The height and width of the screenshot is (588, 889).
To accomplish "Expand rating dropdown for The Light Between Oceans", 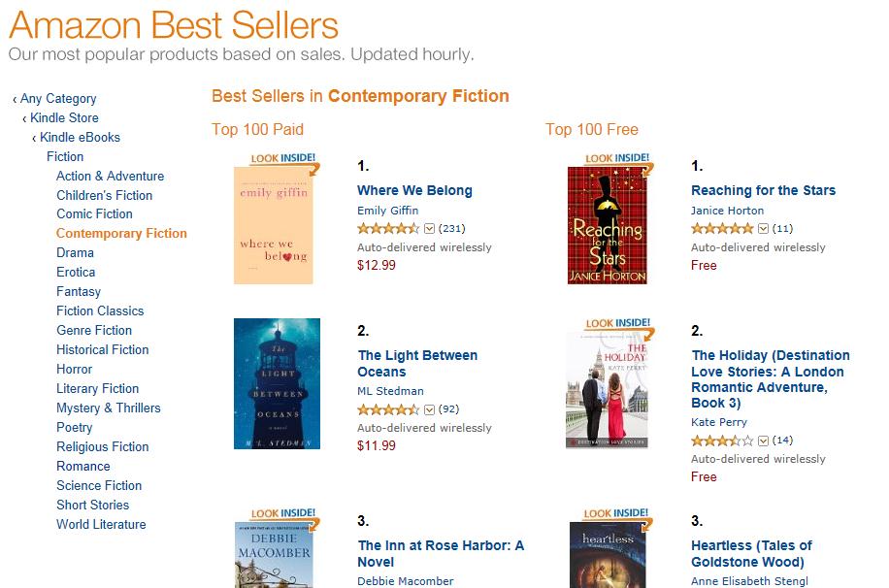I will (430, 409).
